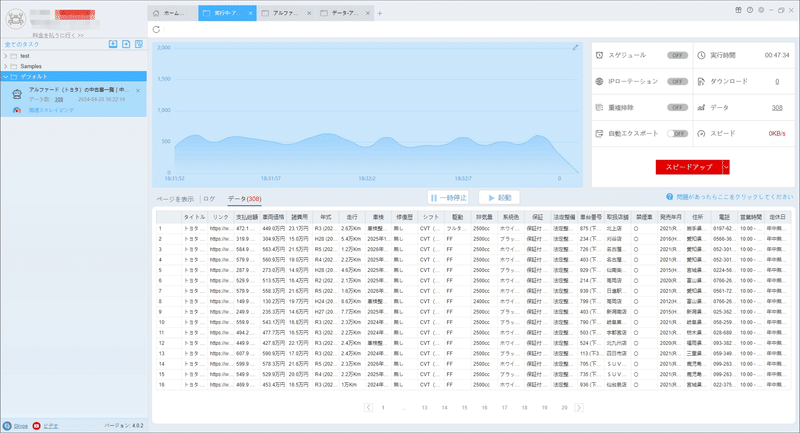Click the third sidebar header icon by 全てのタスク
The image size is (800, 433).
pos(139,44)
